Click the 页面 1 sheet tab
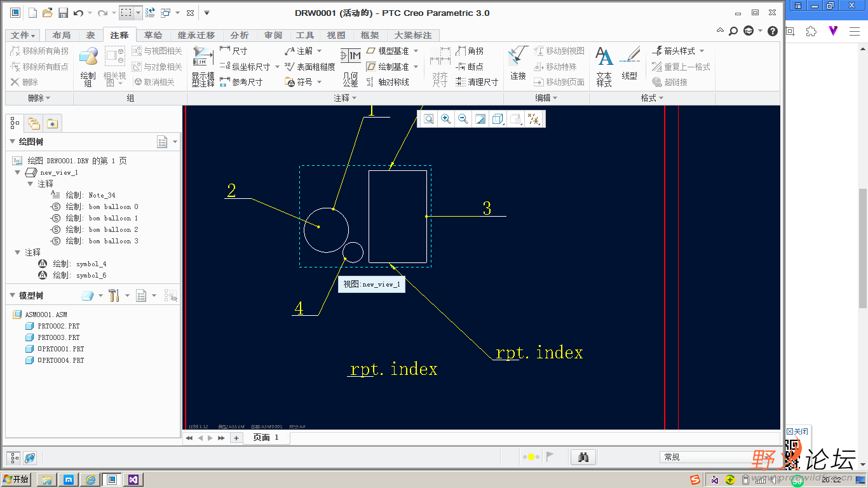 [x=266, y=438]
